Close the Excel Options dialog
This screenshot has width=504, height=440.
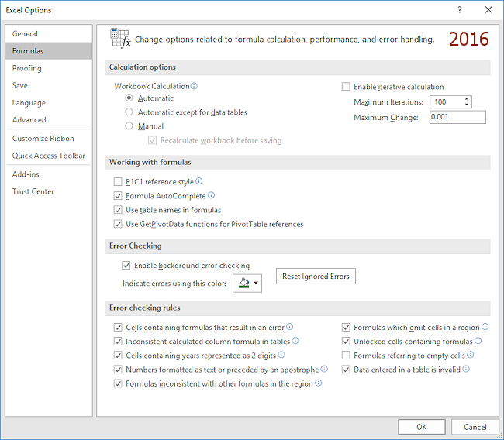click(x=488, y=10)
